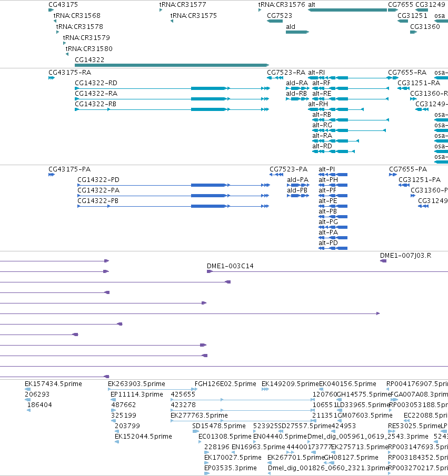The height and width of the screenshot is (476, 448).
Task: Select tRNA:CR31576 label
Action: pos(282,5)
